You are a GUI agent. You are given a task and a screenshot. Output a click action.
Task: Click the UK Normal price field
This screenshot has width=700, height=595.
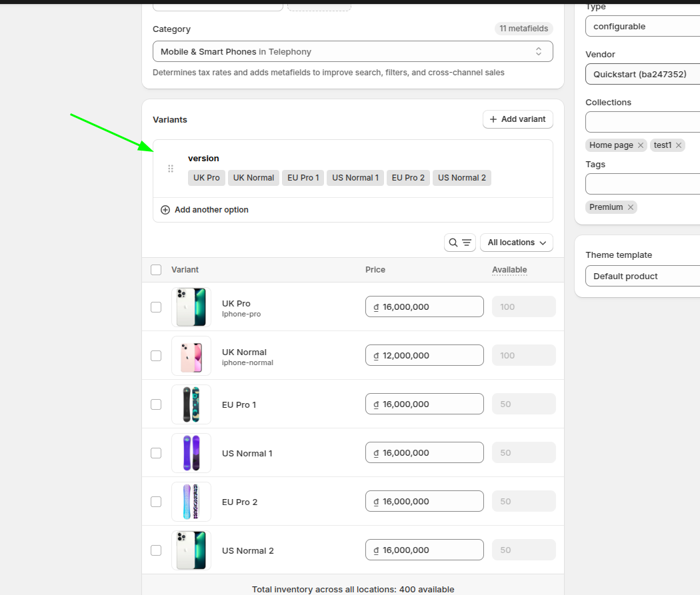pyautogui.click(x=425, y=356)
